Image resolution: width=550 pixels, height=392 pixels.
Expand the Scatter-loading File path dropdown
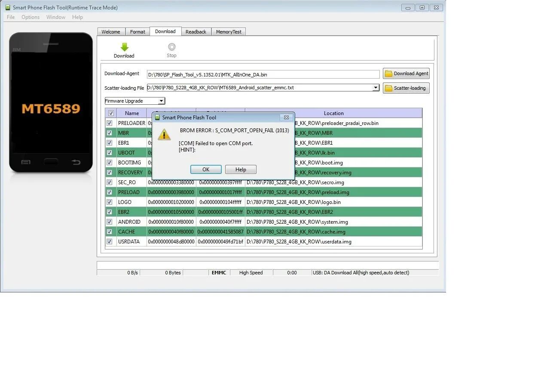pyautogui.click(x=375, y=88)
